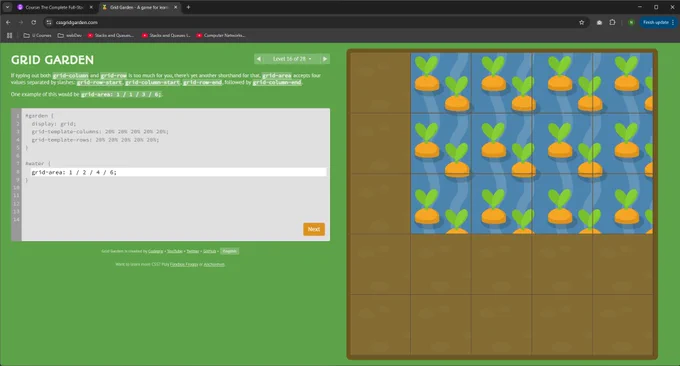Close the Course Complete Full-Stack tab

[x=91, y=7]
